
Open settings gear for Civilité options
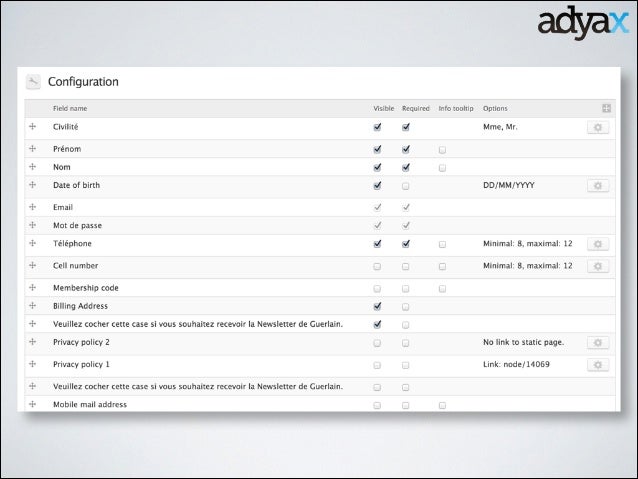pyautogui.click(x=598, y=128)
